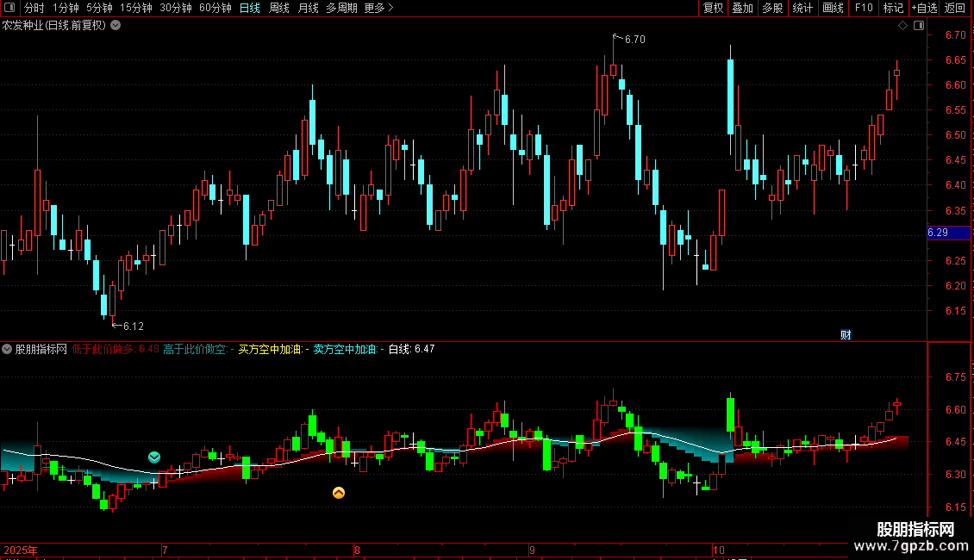Click the 股朋指标网 indicator name label
Screen dimensions: 974x560
click(41, 349)
